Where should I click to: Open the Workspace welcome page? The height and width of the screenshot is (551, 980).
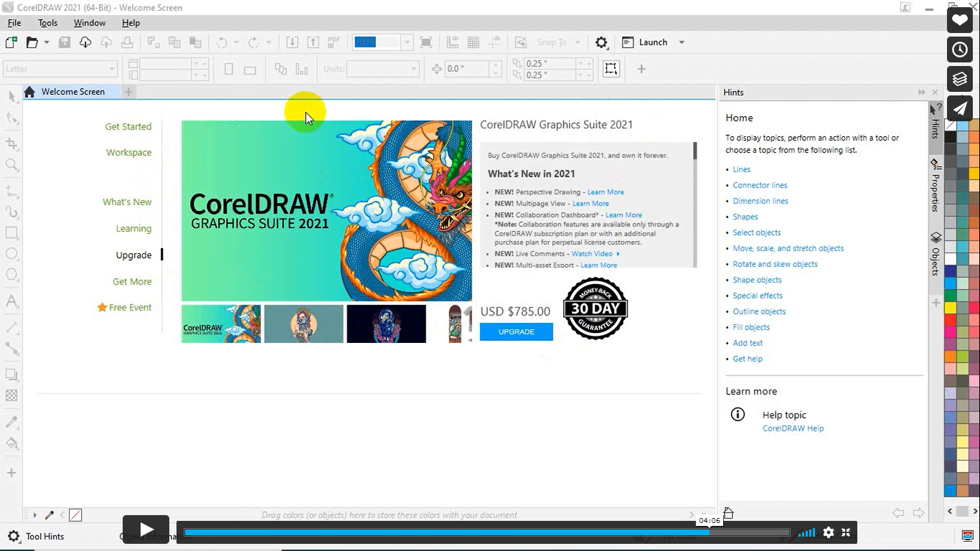tap(129, 152)
